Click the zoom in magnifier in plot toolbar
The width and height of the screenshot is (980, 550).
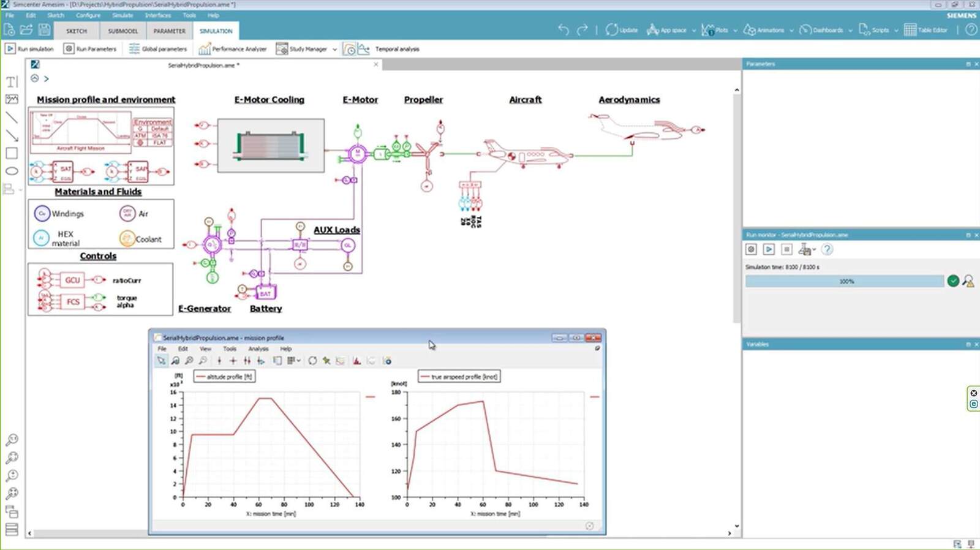(x=189, y=361)
